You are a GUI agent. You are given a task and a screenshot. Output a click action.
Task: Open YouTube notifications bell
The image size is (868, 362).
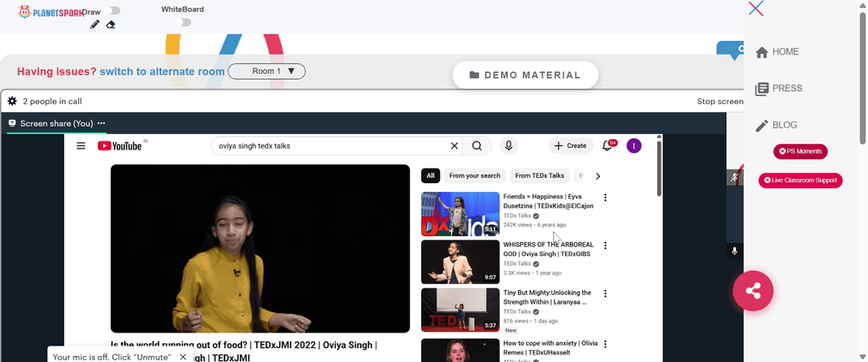click(x=608, y=146)
